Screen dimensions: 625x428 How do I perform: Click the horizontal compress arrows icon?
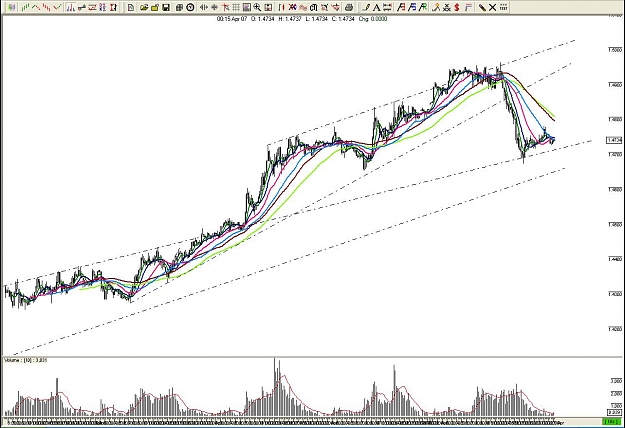click(x=204, y=7)
